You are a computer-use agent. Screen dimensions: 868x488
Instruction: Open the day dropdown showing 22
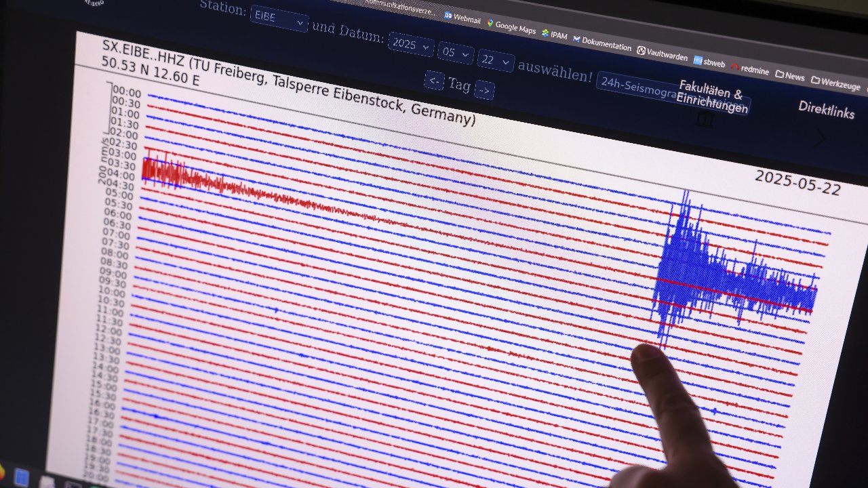(x=495, y=61)
